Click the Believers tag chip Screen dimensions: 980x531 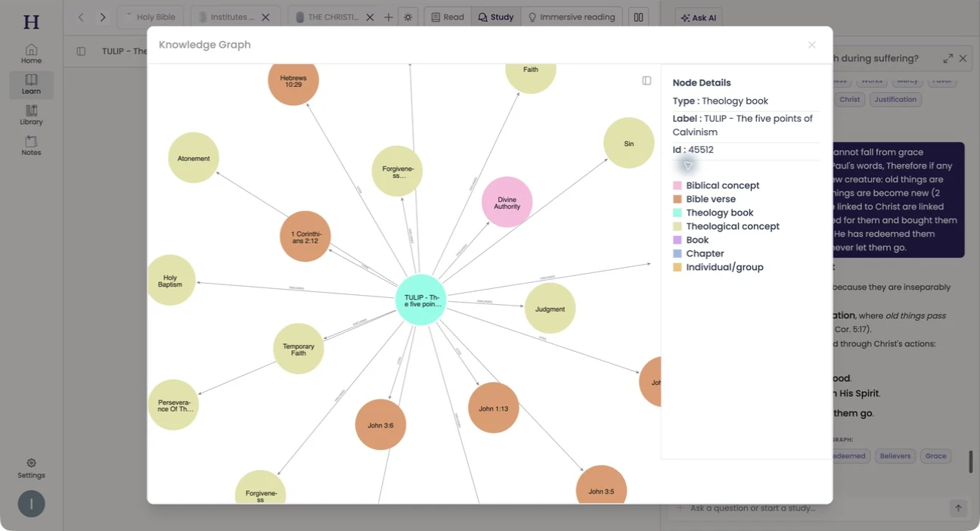pyautogui.click(x=895, y=456)
